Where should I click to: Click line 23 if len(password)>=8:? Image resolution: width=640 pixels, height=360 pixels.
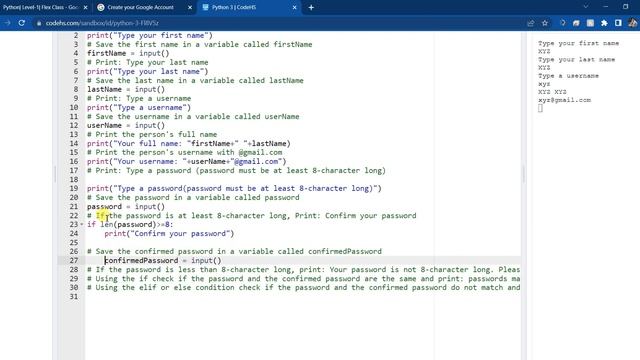click(130, 224)
